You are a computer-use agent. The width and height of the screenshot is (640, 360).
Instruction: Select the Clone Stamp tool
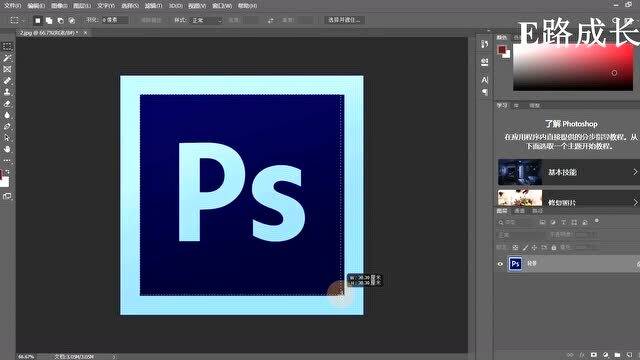(x=7, y=92)
